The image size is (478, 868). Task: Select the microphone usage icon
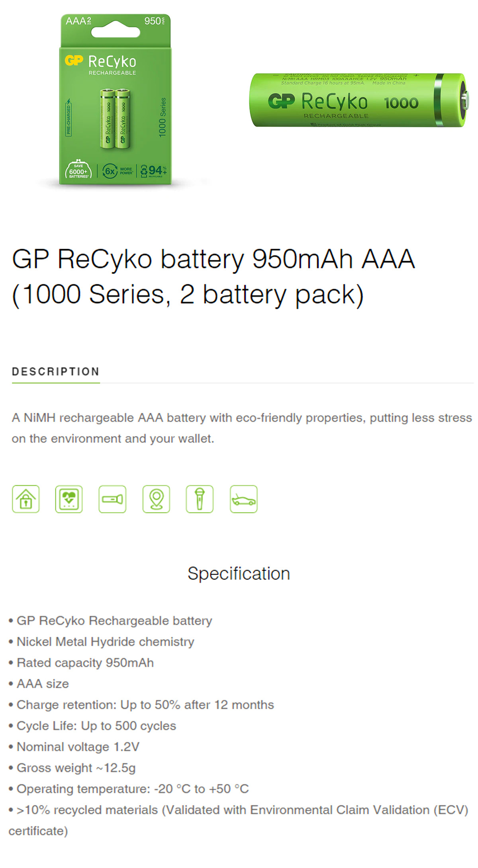pyautogui.click(x=200, y=499)
